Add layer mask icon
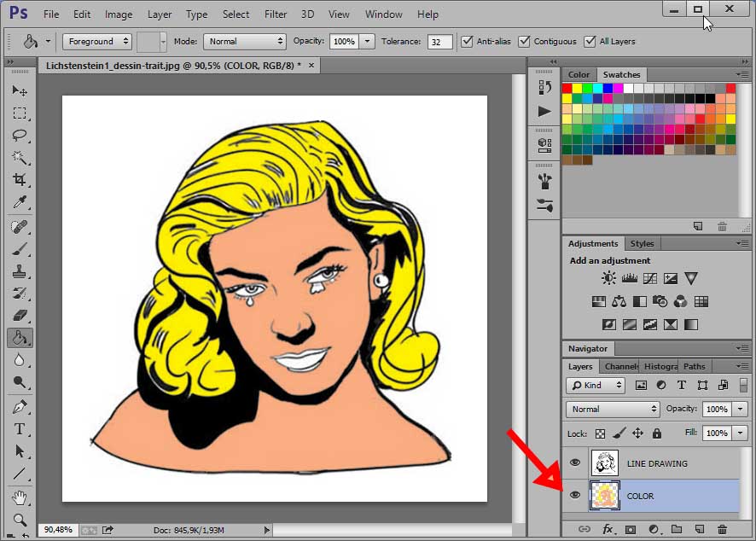 631,529
